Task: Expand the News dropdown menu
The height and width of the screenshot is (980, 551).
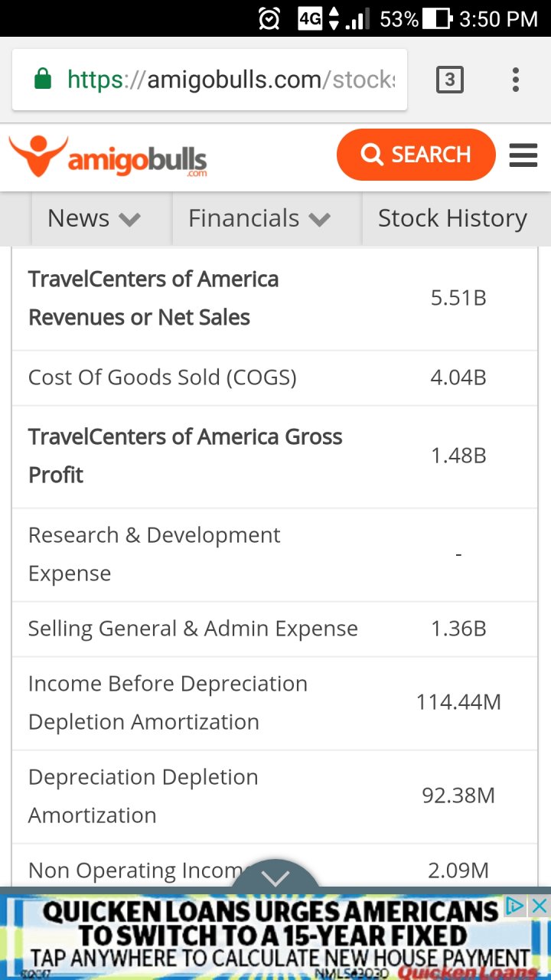Action: click(94, 219)
